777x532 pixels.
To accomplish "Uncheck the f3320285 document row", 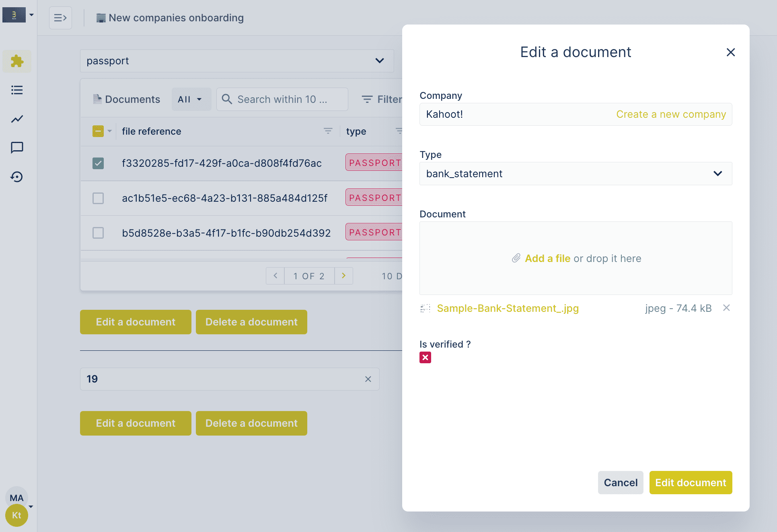I will (98, 163).
